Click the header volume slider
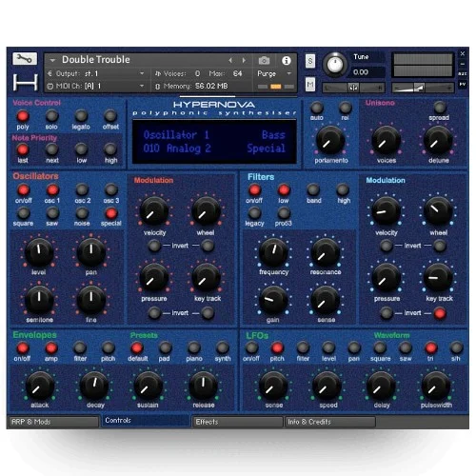Screen dimensions: 476x476 (x=423, y=88)
